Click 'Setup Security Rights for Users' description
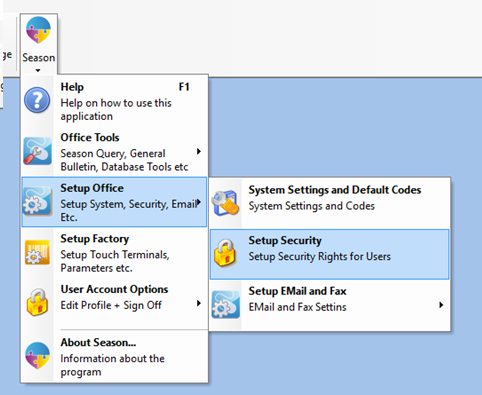Image resolution: width=482 pixels, height=395 pixels. point(320,256)
